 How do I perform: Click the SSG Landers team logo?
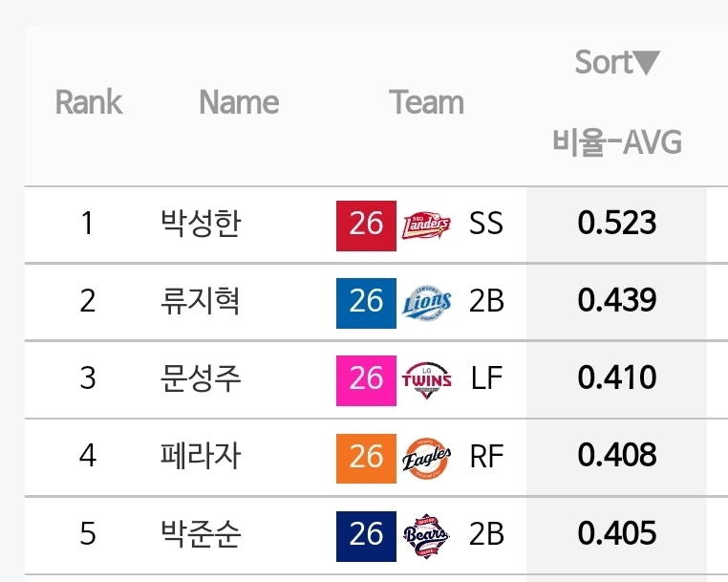(426, 224)
